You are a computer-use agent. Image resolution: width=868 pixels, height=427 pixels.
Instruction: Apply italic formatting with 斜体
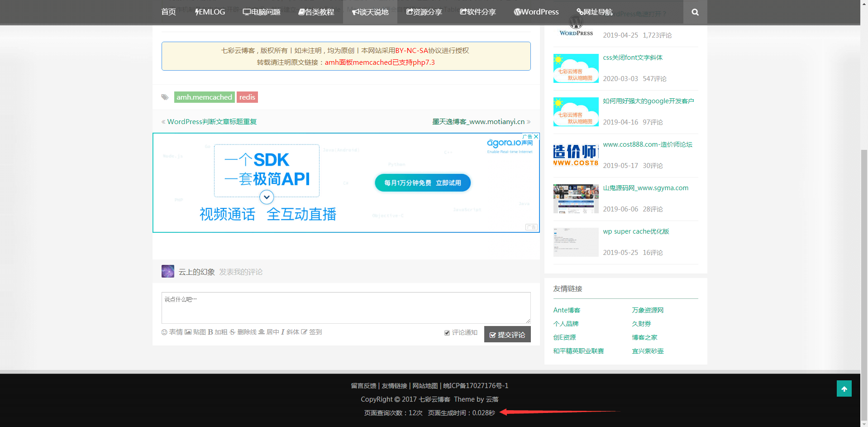290,332
